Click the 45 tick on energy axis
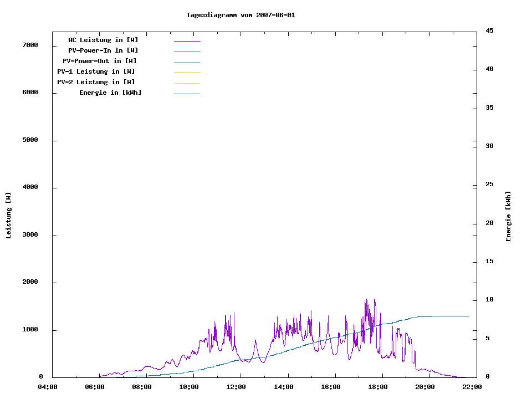 [x=489, y=30]
